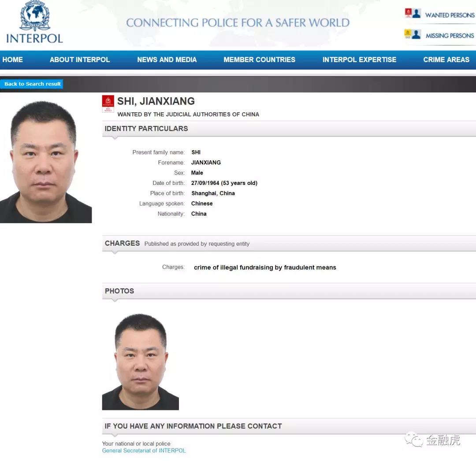Open the Crime Areas menu

(x=446, y=59)
